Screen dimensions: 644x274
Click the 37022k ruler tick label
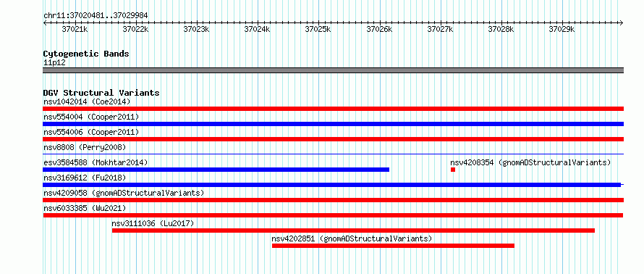pyautogui.click(x=135, y=29)
